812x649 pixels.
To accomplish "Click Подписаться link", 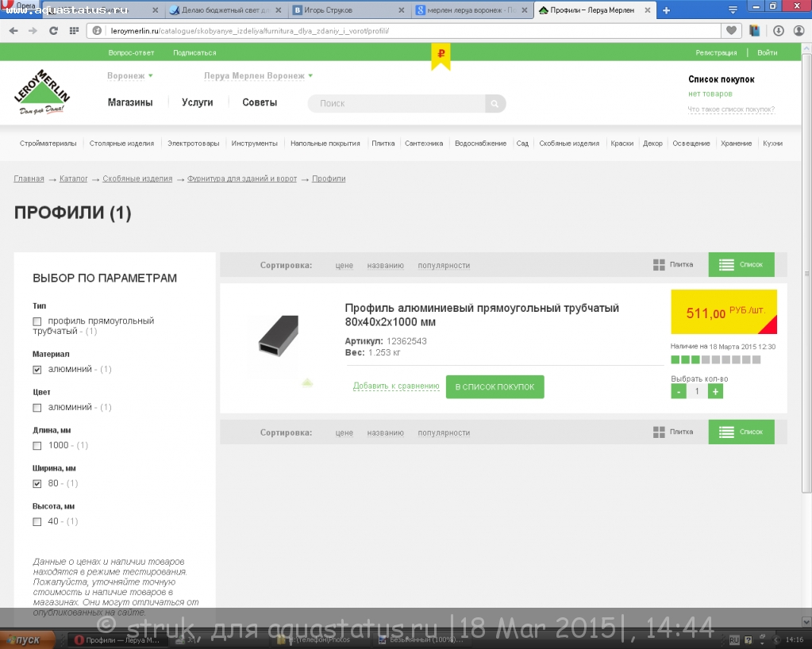I will click(x=194, y=53).
